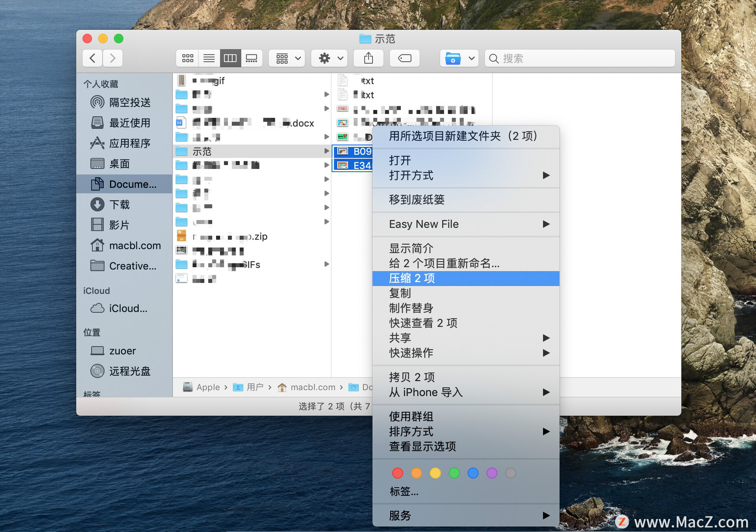Image resolution: width=756 pixels, height=532 pixels.
Task: Select the E34 image file
Action: [353, 165]
